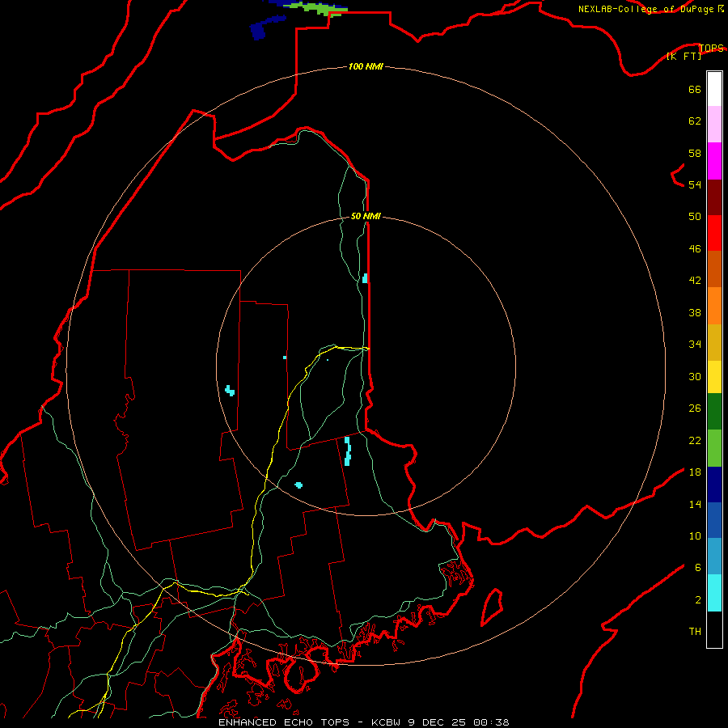Image resolution: width=728 pixels, height=728 pixels.
Task: Click the 100 NMI range ring label
Action: pos(366,66)
